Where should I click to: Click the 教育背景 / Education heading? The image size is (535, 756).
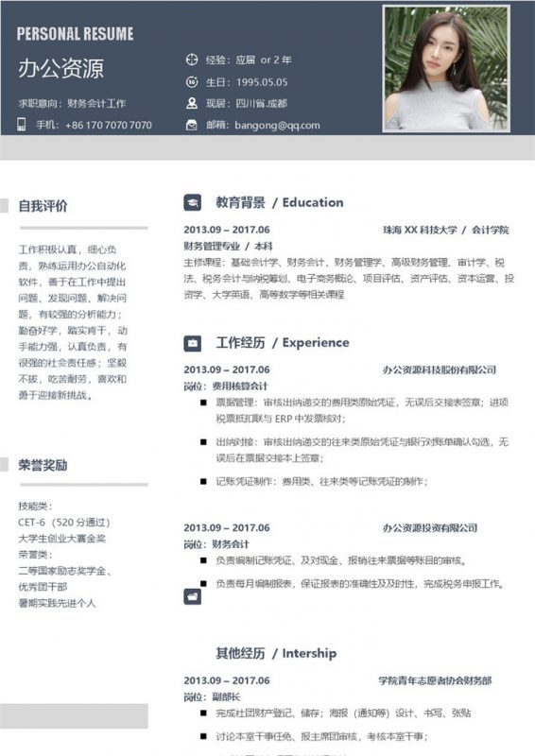pyautogui.click(x=280, y=202)
